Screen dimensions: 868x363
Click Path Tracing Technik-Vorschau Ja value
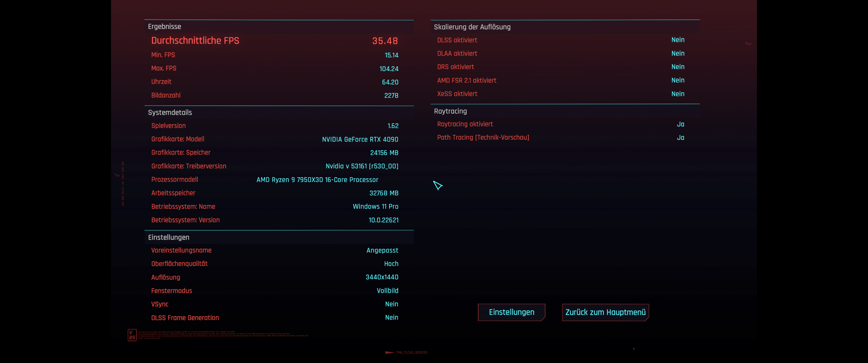coord(680,138)
